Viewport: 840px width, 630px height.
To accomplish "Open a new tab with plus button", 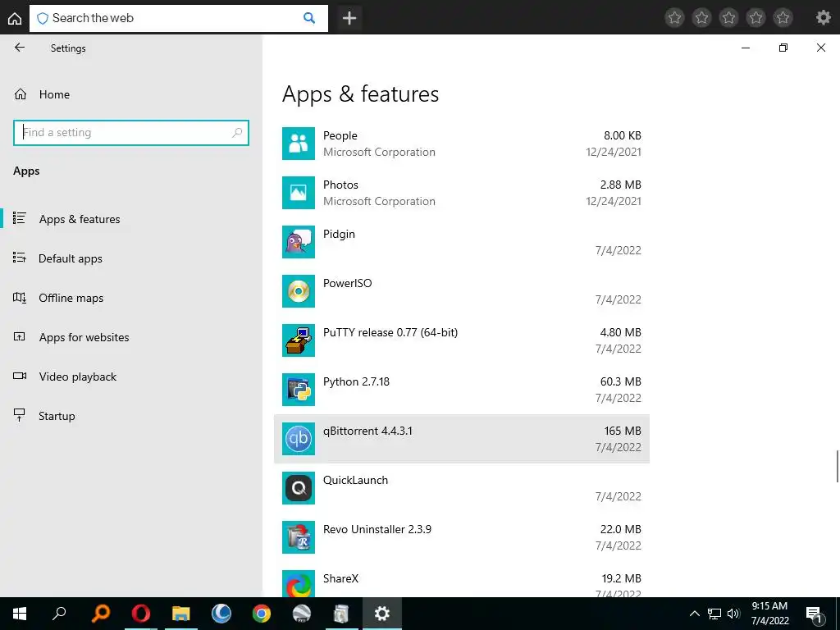I will click(349, 18).
